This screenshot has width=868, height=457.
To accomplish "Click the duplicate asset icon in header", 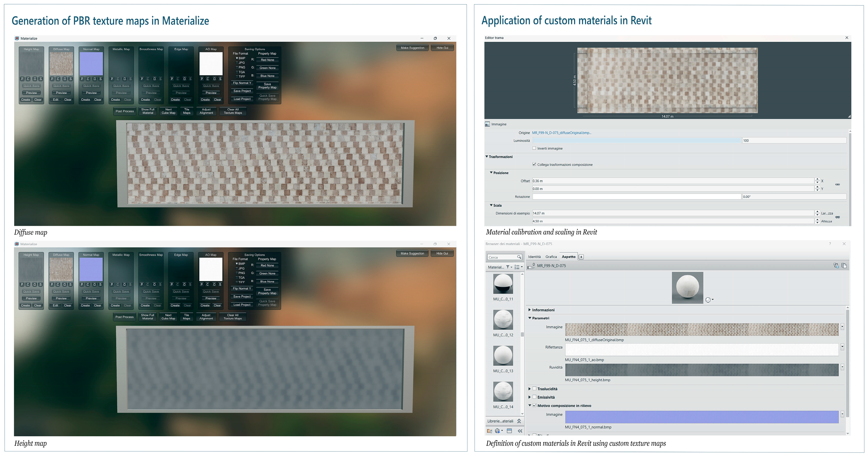I will click(x=844, y=266).
